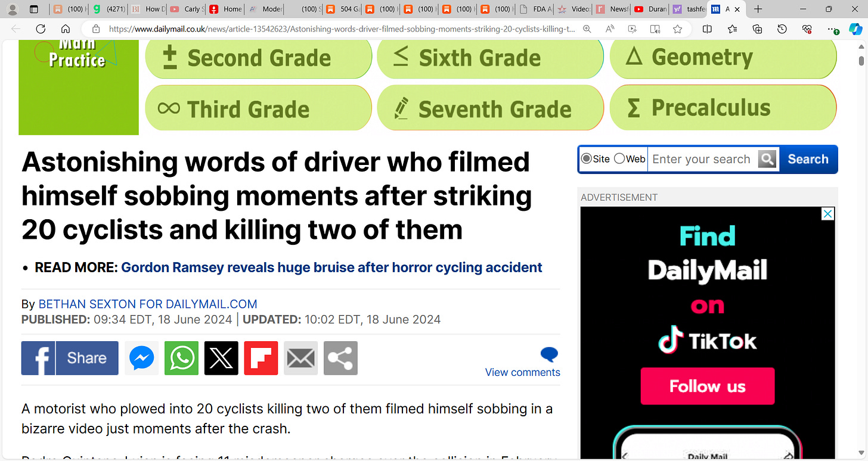
Task: Click the 'Astonishing words of driver' headline
Action: (277, 195)
